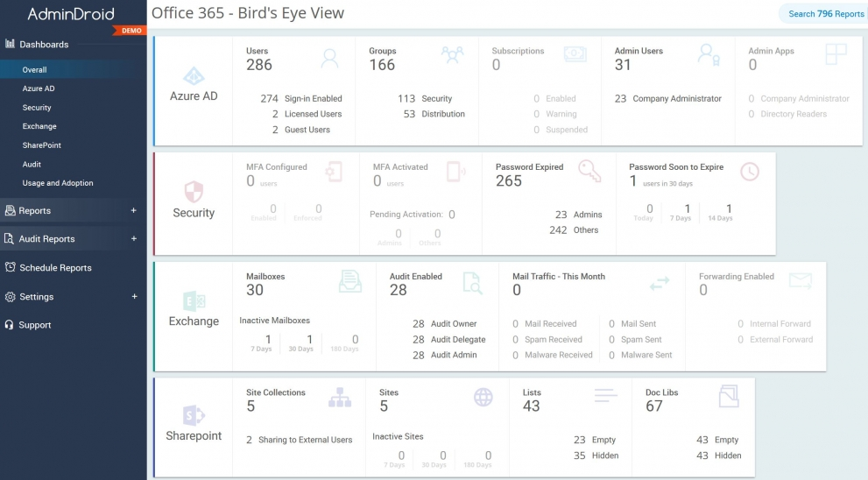The height and width of the screenshot is (480, 868).
Task: Expand the Audit Reports plus sign
Action: tap(133, 238)
